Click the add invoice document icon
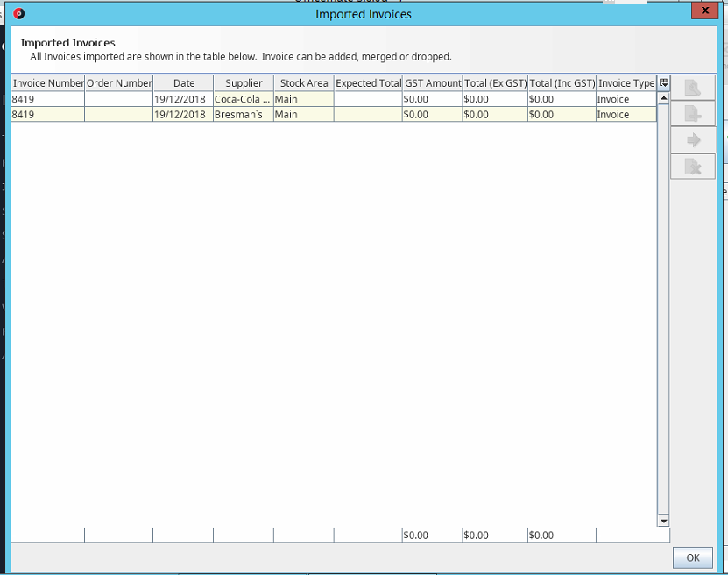 click(693, 112)
